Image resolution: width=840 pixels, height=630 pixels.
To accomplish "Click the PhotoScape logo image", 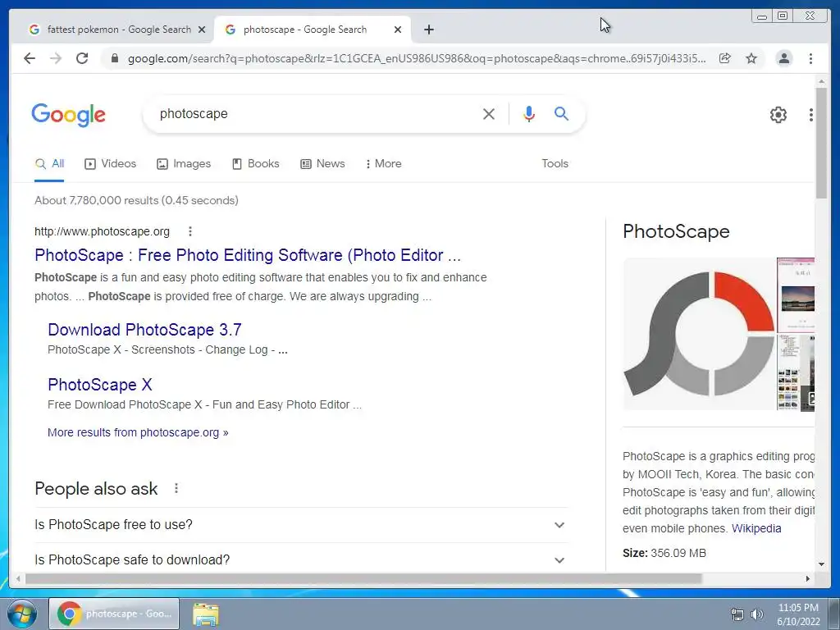I will [x=699, y=334].
